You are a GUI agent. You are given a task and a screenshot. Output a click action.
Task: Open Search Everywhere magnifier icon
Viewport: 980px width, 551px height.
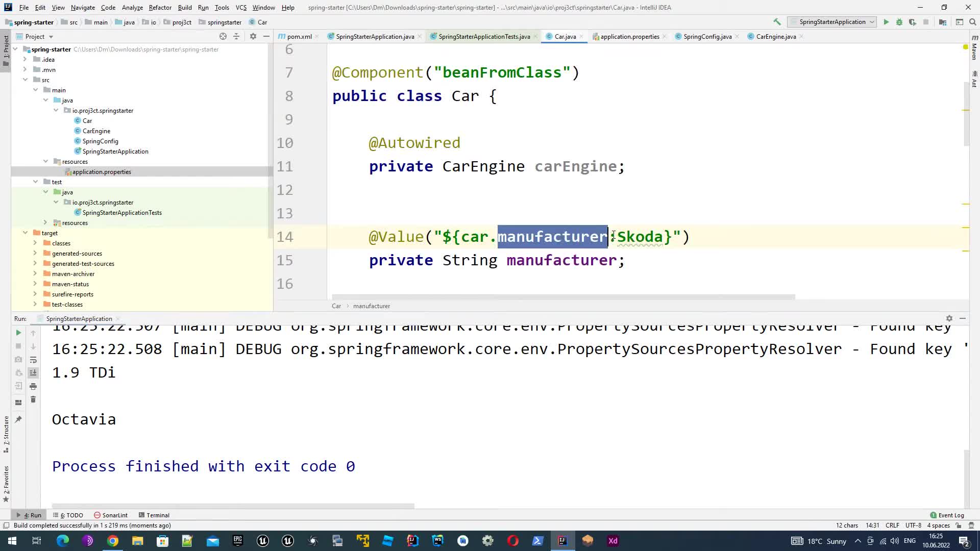click(973, 22)
